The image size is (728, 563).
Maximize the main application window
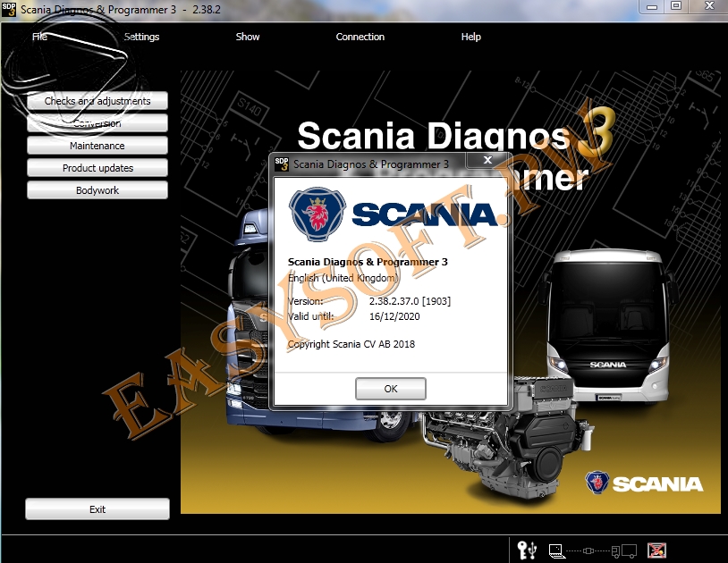click(x=676, y=6)
